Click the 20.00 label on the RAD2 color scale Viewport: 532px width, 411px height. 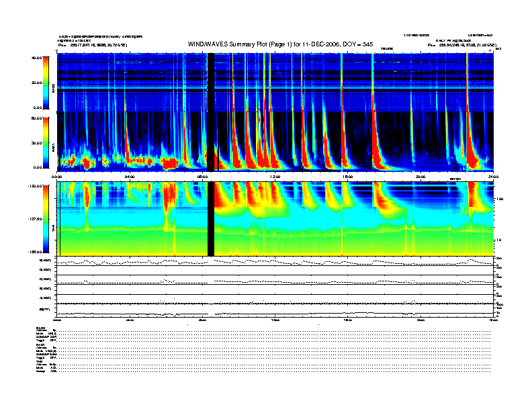point(37,83)
